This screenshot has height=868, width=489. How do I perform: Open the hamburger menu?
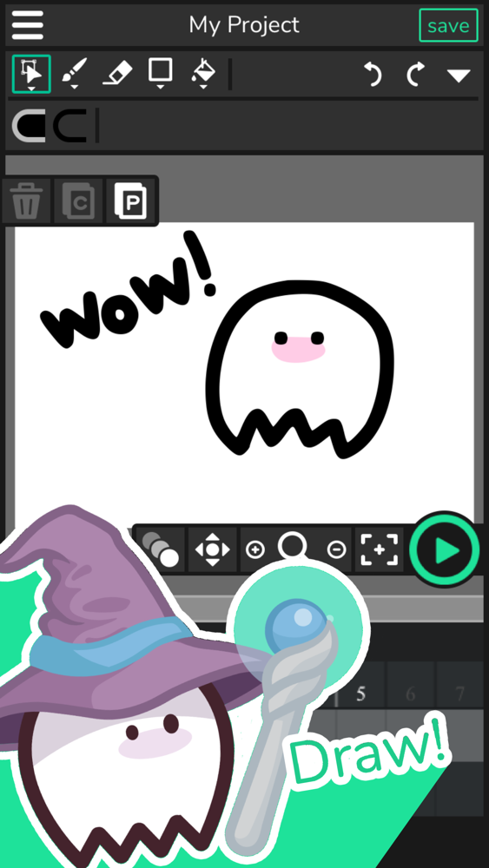27,25
